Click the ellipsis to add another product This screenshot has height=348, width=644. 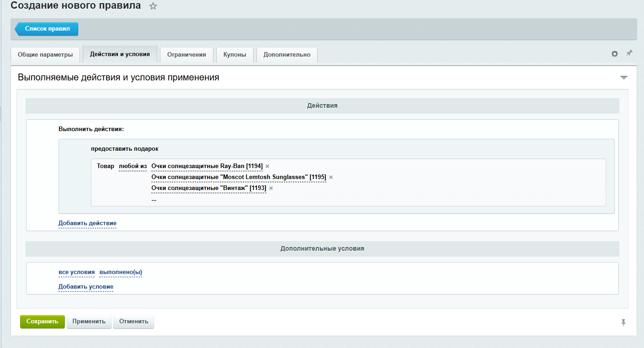tap(154, 199)
